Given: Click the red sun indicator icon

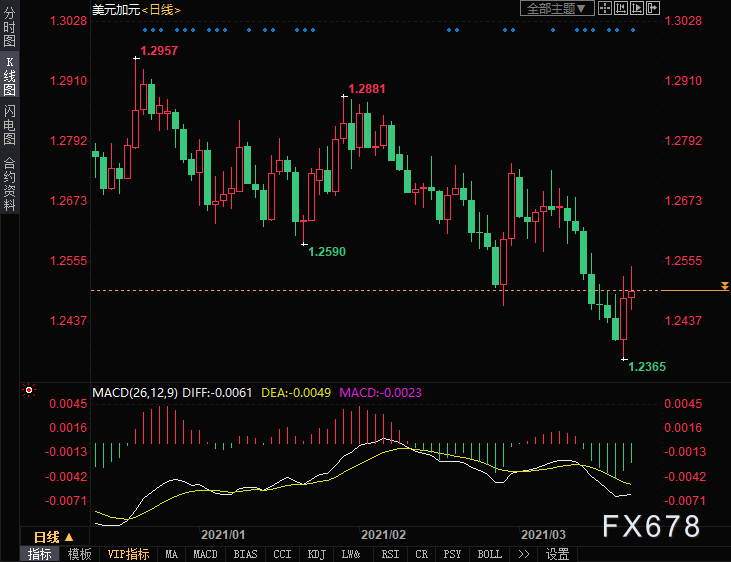Looking at the screenshot, I should click(29, 390).
